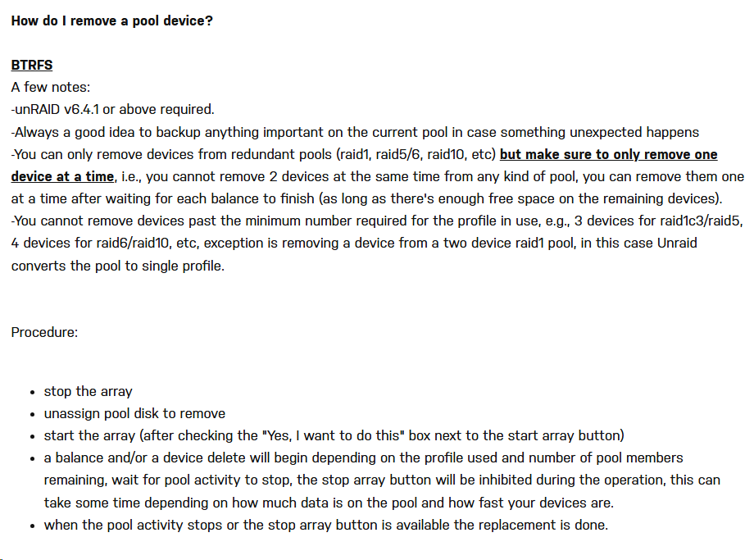Click the underlined BTRFS heading
Image resolution: width=754 pixels, height=560 pixels.
coord(32,65)
